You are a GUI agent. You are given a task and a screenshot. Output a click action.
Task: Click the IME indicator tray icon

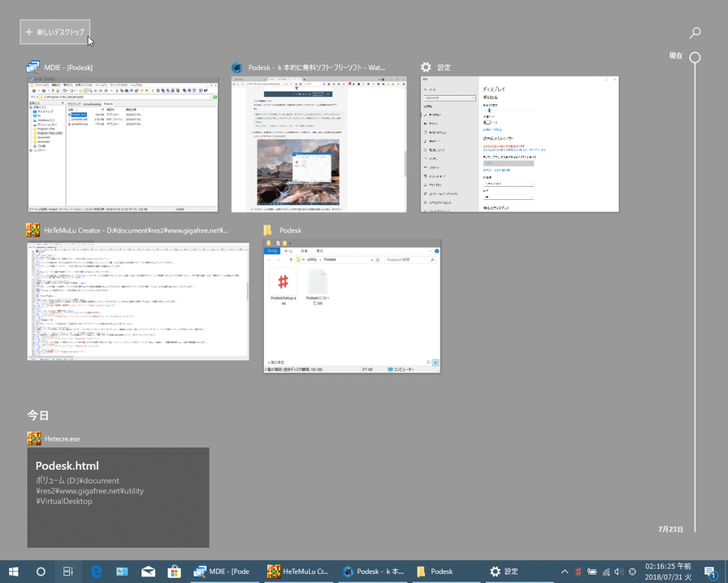pos(632,572)
